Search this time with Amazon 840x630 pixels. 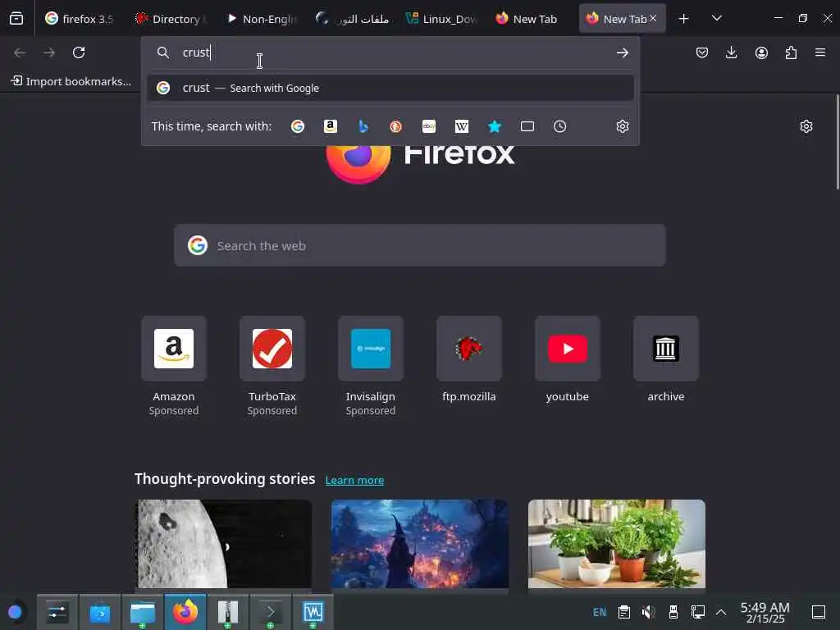(331, 126)
